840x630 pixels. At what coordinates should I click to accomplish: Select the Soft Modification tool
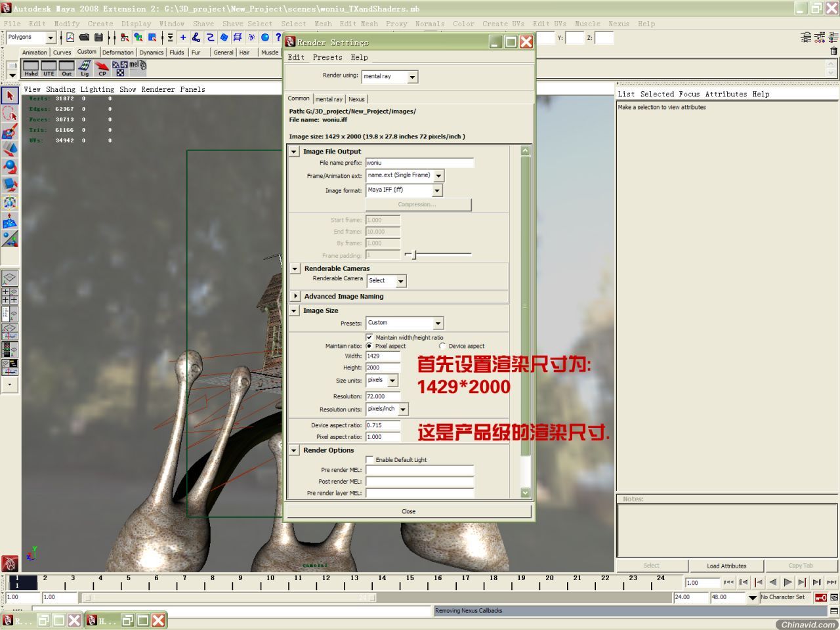tap(9, 221)
